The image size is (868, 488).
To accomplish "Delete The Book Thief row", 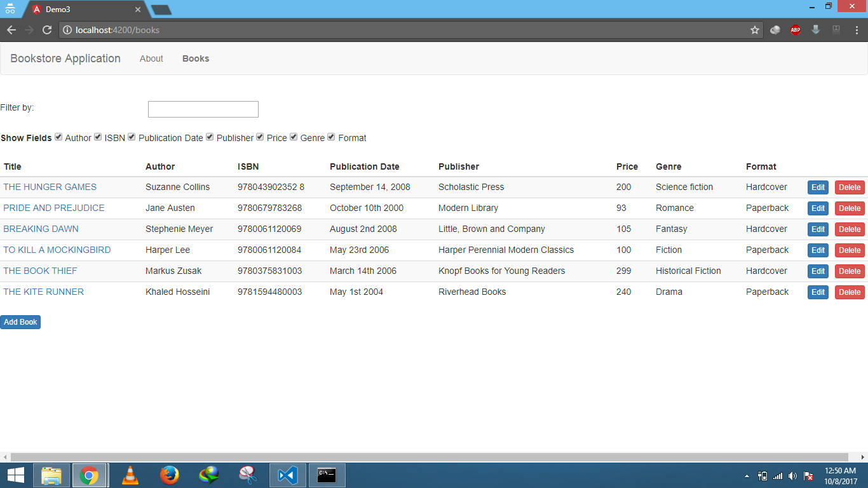I will pos(850,271).
